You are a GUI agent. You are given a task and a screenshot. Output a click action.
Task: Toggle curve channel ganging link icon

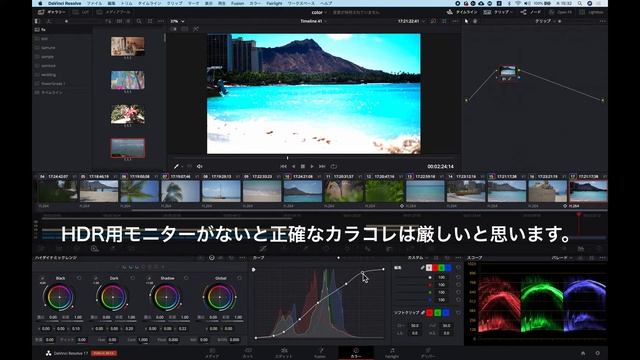click(423, 268)
